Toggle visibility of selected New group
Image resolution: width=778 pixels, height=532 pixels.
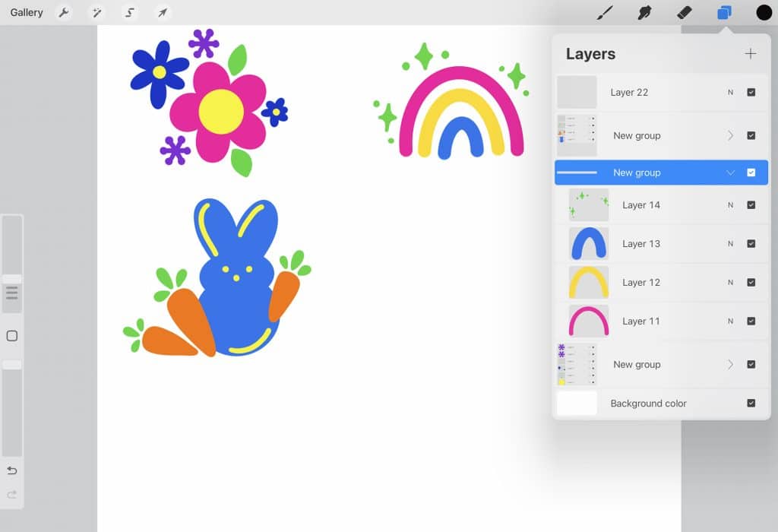pyautogui.click(x=751, y=173)
